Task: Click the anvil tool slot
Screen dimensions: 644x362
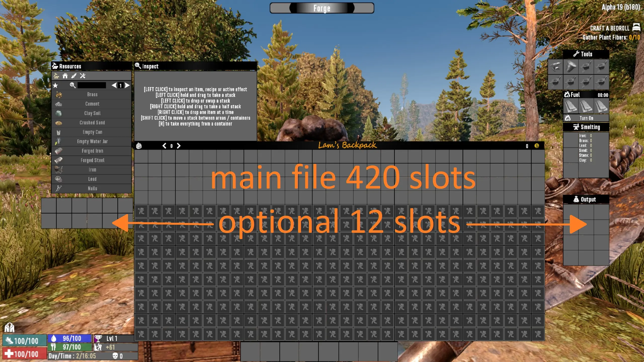Action: (555, 67)
